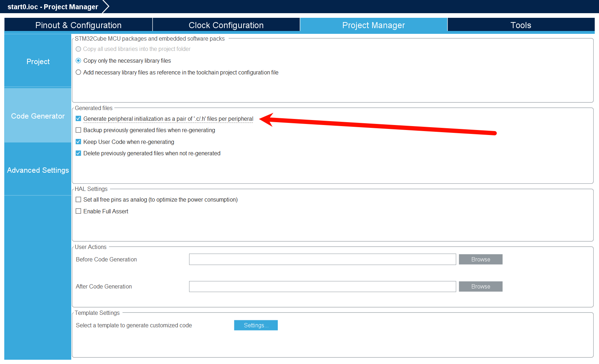Click 'Select a template to generate customized code' text
This screenshot has height=364, width=599.
[x=134, y=325]
